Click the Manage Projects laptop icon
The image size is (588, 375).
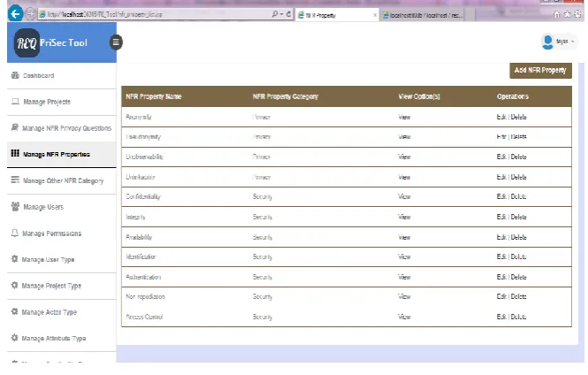point(15,102)
